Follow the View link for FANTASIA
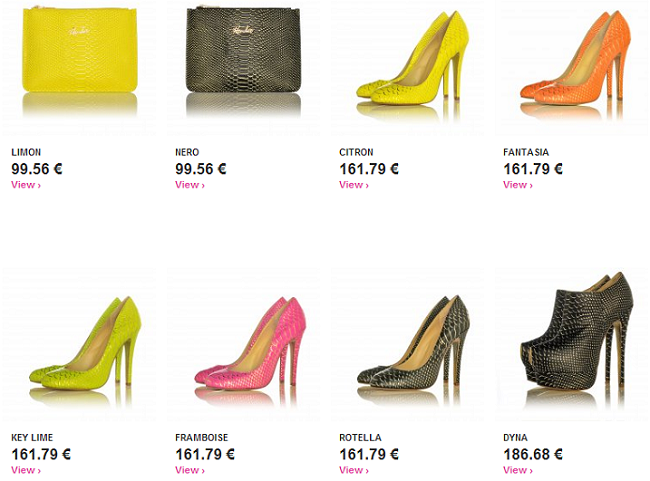This screenshot has width=650, height=481. [x=518, y=185]
